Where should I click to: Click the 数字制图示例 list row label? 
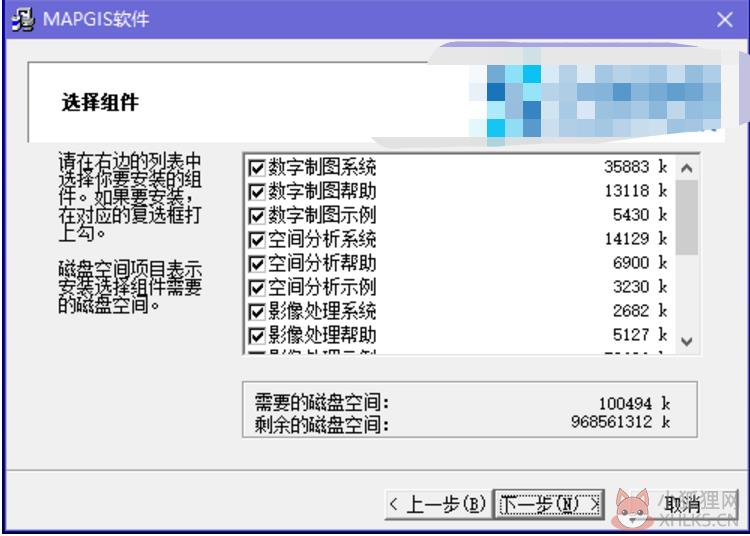pyautogui.click(x=322, y=215)
